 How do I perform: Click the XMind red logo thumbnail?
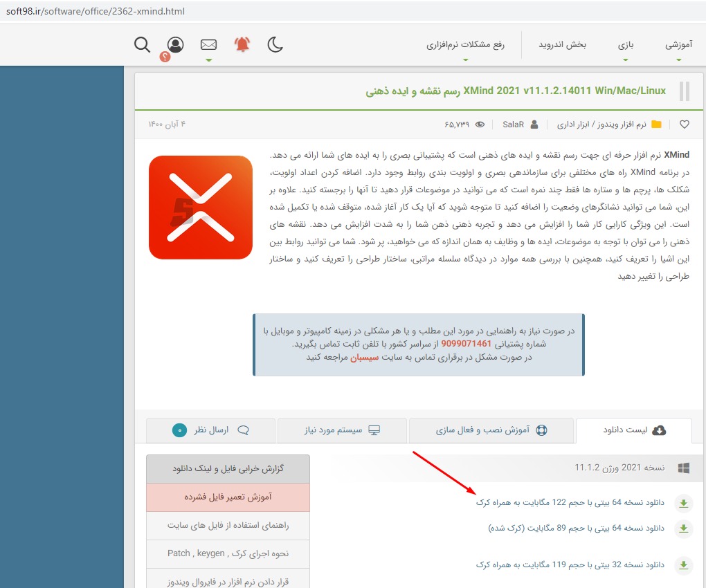coord(201,208)
